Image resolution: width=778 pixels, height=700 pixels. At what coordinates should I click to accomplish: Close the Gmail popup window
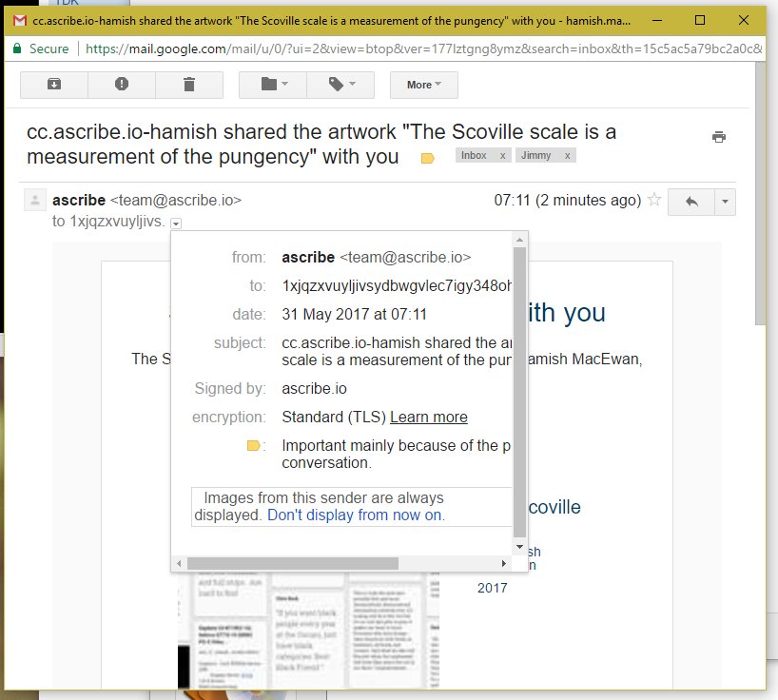click(x=743, y=20)
